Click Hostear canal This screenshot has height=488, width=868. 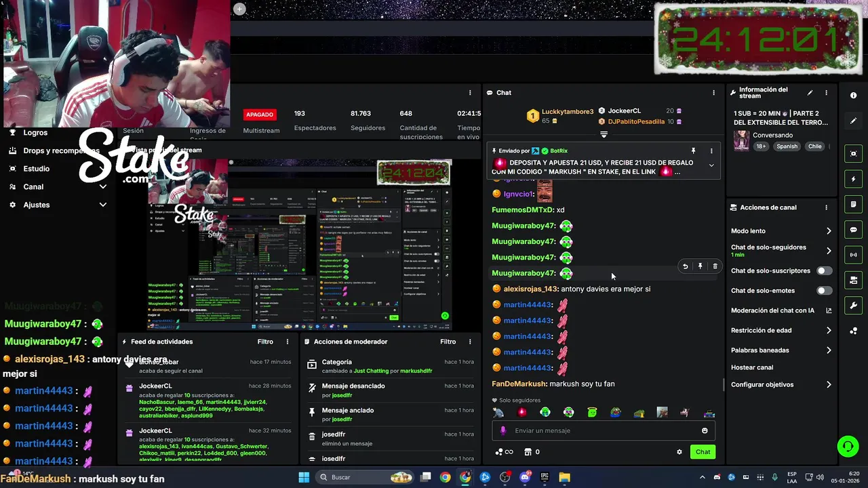coord(752,367)
